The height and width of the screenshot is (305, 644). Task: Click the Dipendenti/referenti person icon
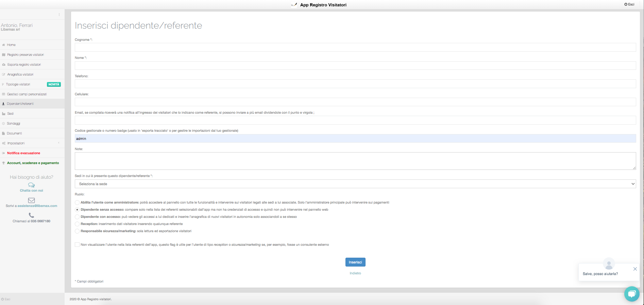tap(3, 104)
